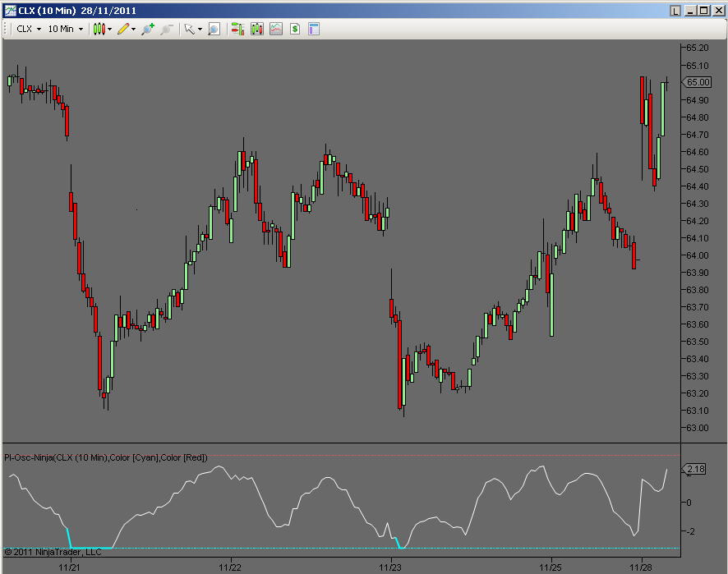Click the dollar sign account icon

[x=293, y=29]
